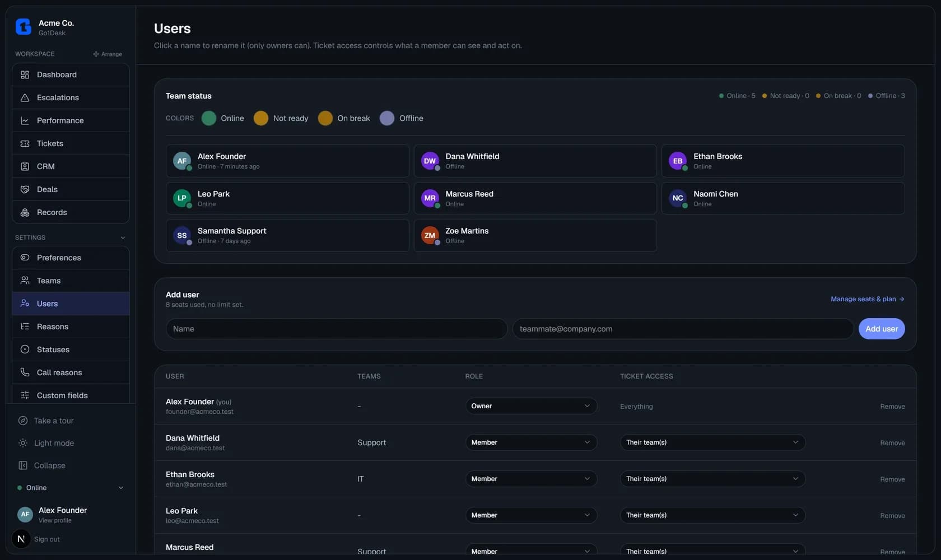The height and width of the screenshot is (560, 941).
Task: Click the CRM contact icon
Action: click(x=25, y=166)
